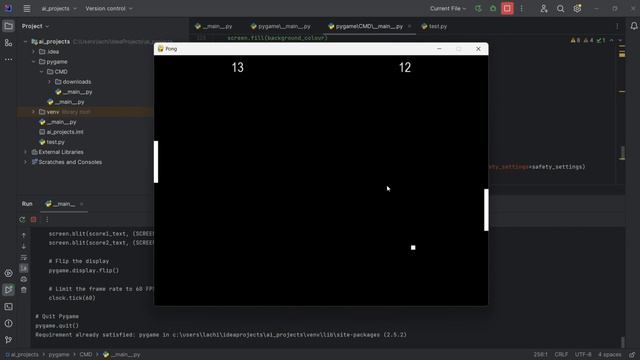Click the Run tool window label
This screenshot has height=360, width=640.
point(27,204)
